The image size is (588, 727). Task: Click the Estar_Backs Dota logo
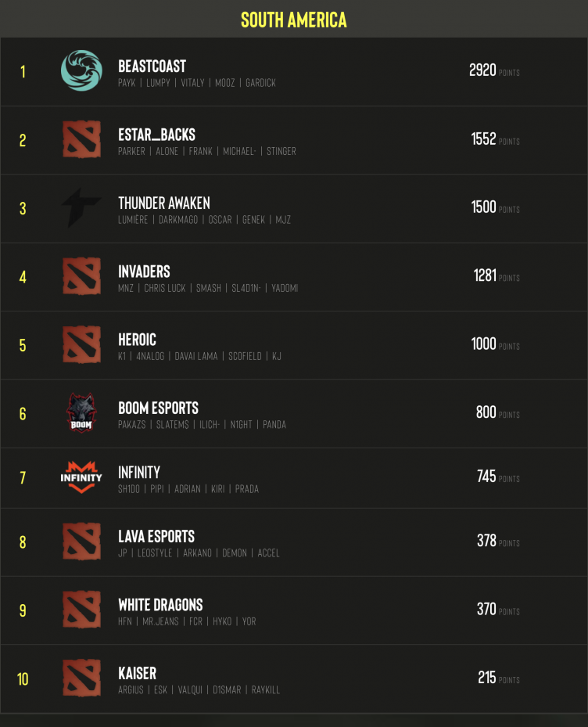(x=81, y=140)
